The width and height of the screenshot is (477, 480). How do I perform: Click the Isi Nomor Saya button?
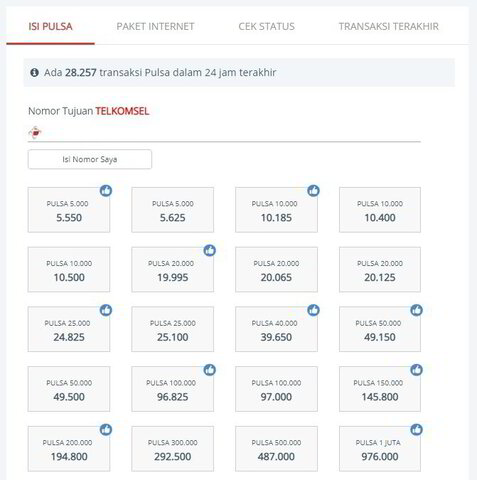[x=90, y=159]
